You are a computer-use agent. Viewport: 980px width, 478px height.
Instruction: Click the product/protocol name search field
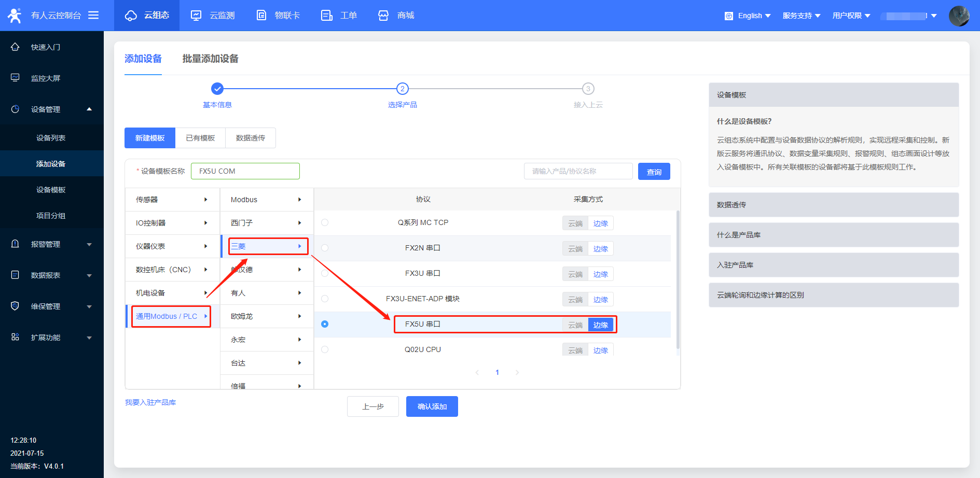click(x=578, y=171)
